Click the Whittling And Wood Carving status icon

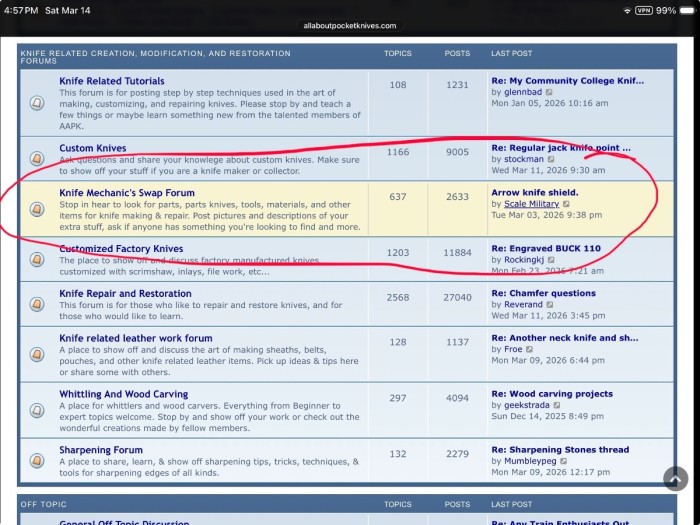[x=37, y=410]
